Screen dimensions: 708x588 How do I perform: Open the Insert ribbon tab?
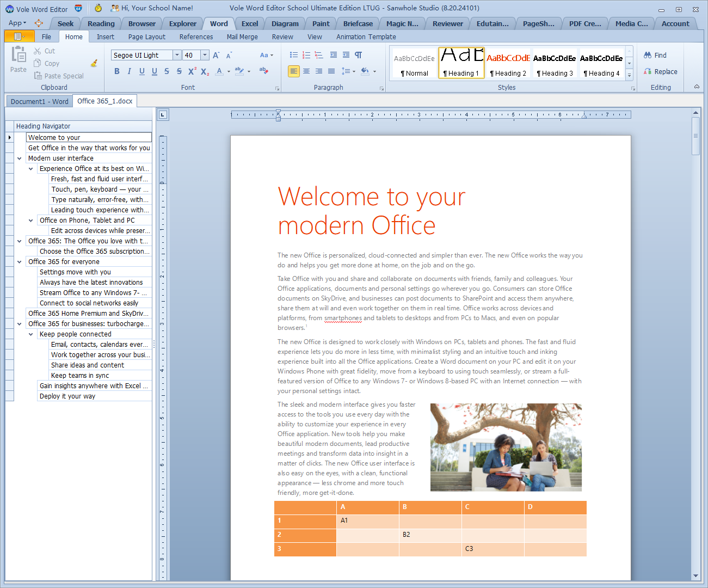coord(106,36)
